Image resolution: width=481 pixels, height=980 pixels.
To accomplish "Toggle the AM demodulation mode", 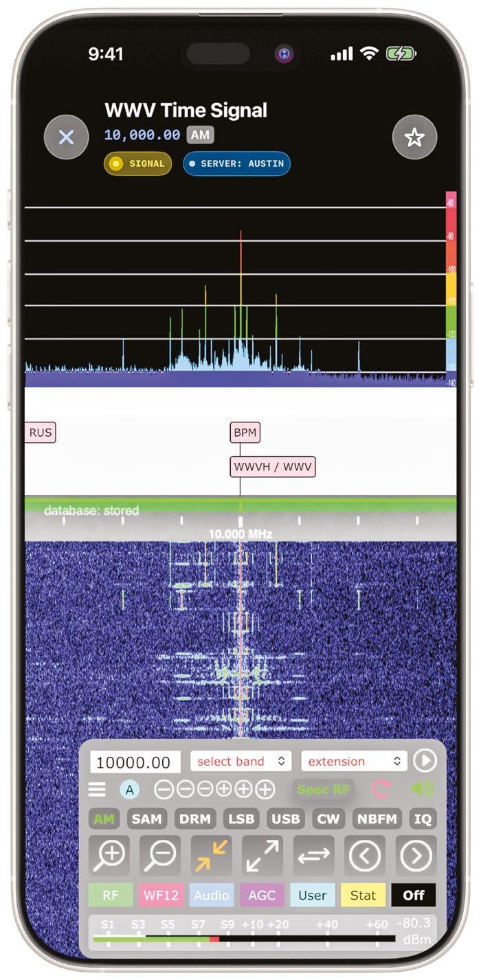I will coord(104,819).
